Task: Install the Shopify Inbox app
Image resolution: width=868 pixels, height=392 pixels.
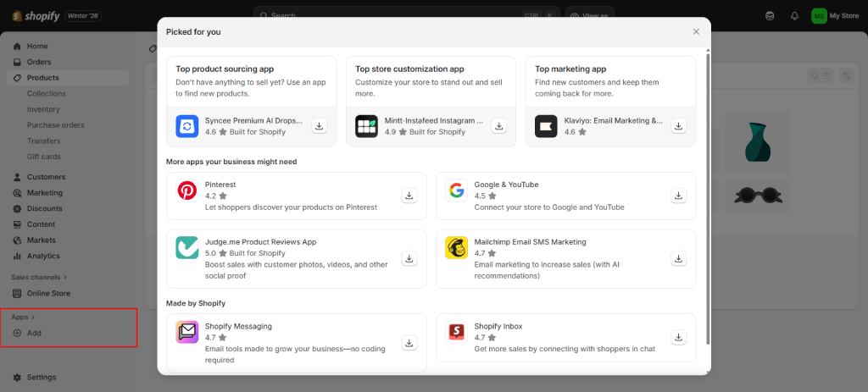Action: point(679,337)
